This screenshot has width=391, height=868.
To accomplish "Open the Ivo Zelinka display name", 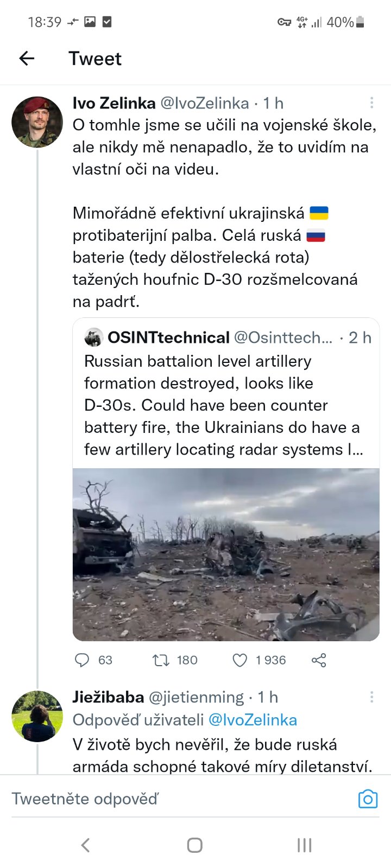I will (114, 103).
